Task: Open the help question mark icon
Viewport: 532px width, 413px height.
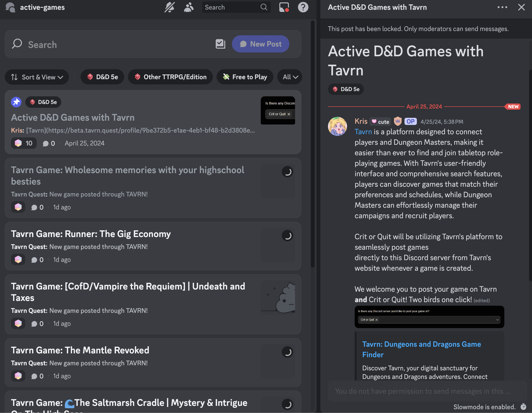Action: [303, 7]
